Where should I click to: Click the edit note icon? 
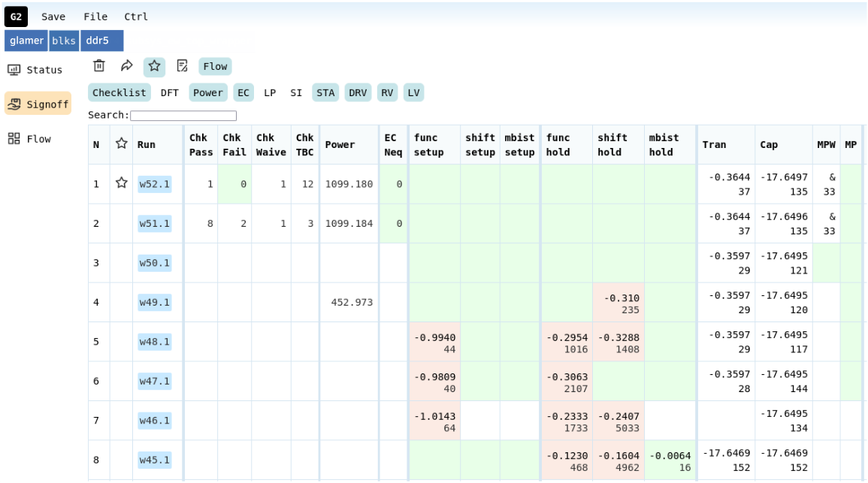click(182, 66)
